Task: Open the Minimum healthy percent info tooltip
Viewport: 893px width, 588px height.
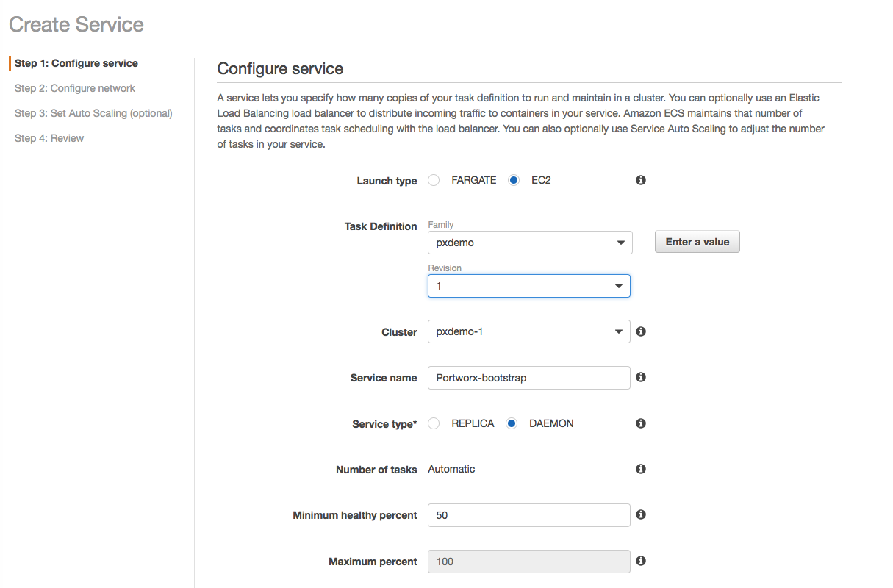Action: [x=640, y=514]
